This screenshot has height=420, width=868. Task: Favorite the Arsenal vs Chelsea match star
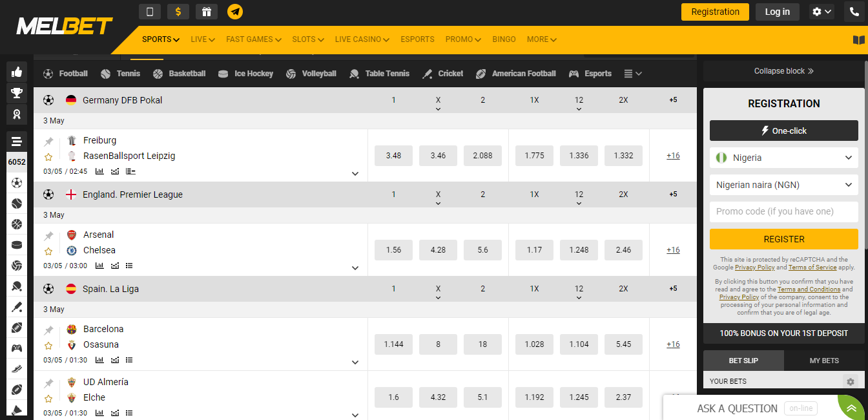48,251
